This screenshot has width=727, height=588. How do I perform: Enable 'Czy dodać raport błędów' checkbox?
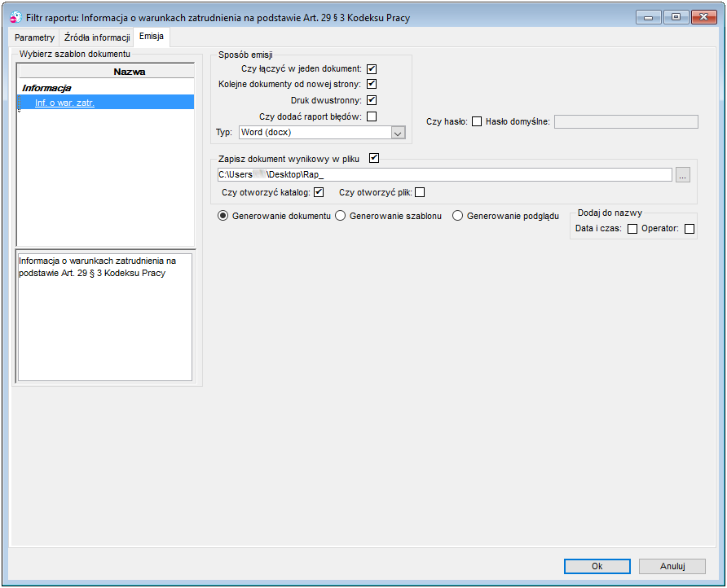(372, 116)
